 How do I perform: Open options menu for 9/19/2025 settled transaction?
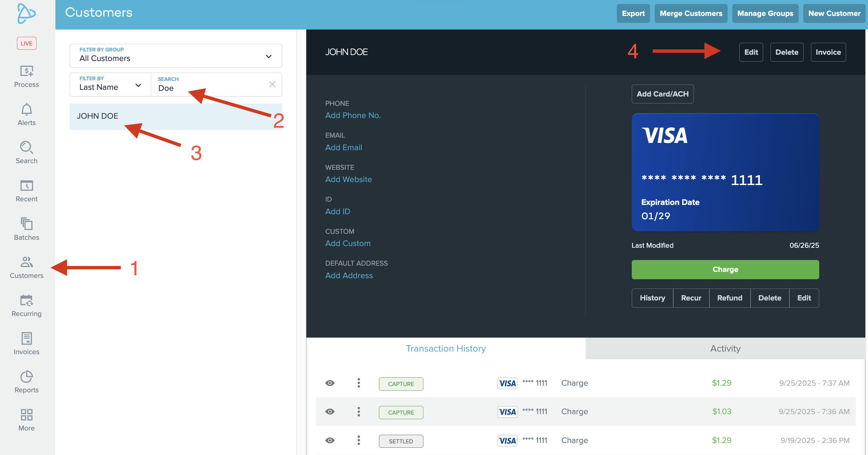359,440
